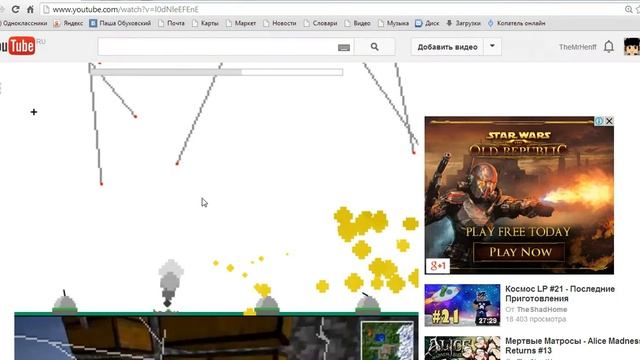Open the notifications bell icon

(x=609, y=47)
